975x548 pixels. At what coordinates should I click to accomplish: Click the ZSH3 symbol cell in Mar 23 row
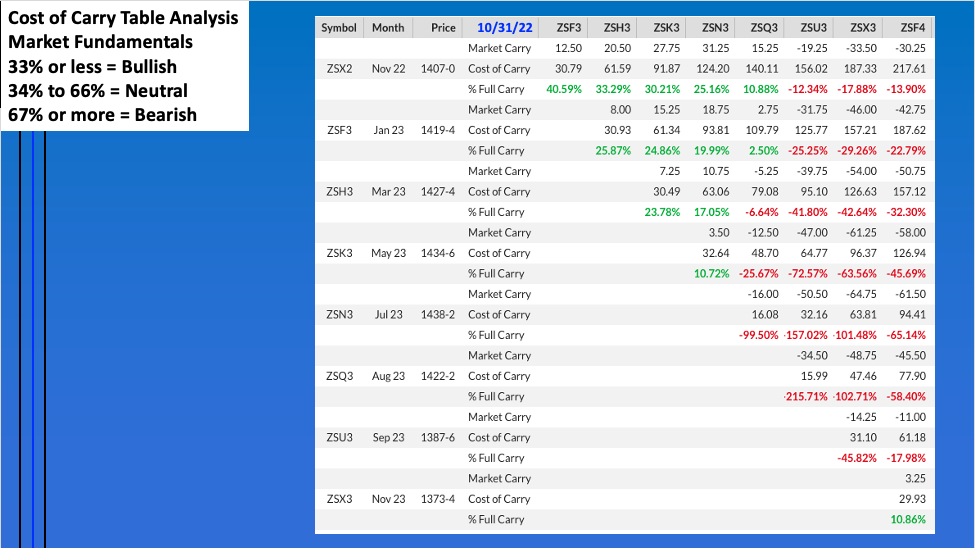pos(340,192)
